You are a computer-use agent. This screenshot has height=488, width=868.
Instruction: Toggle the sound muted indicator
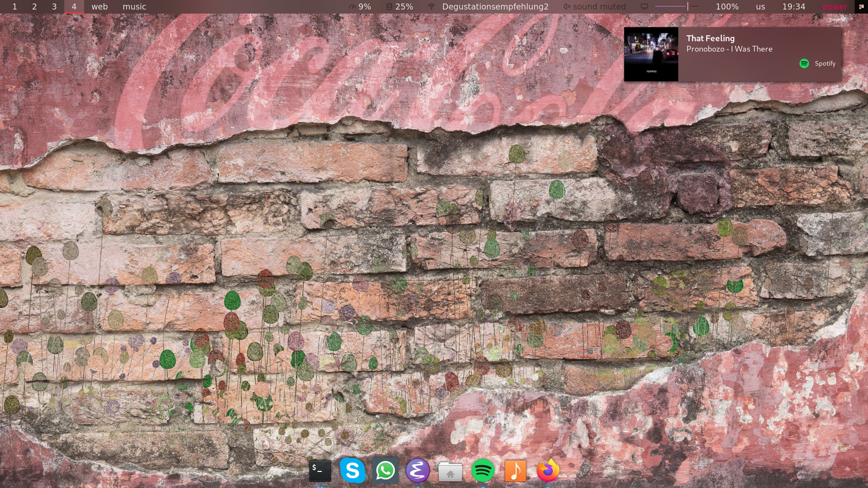tap(595, 7)
